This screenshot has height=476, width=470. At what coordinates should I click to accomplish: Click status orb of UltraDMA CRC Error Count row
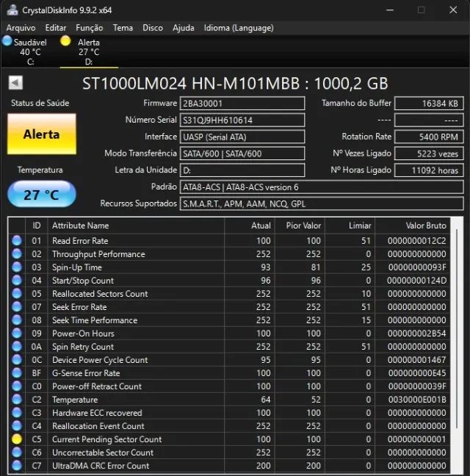point(17,466)
